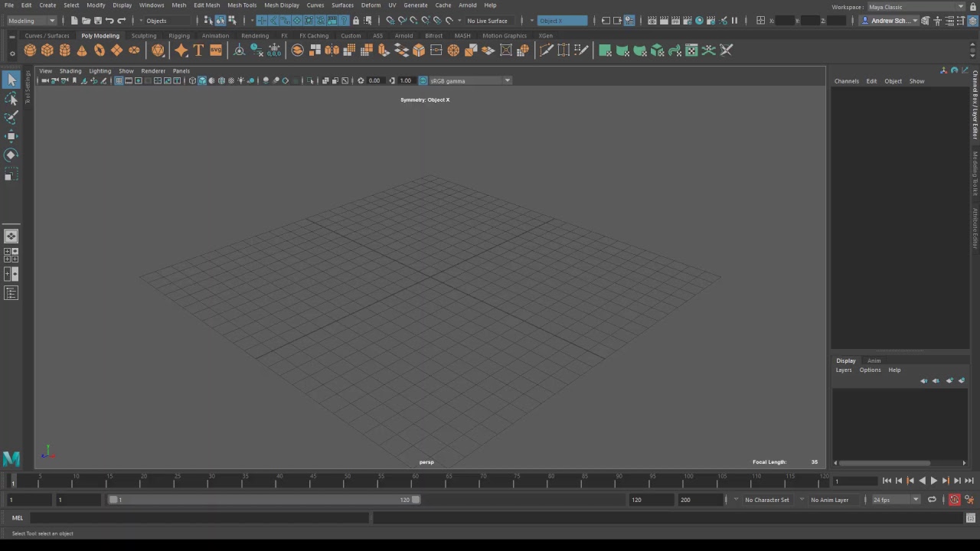Select the Move tool in the toolbox

pyautogui.click(x=11, y=136)
